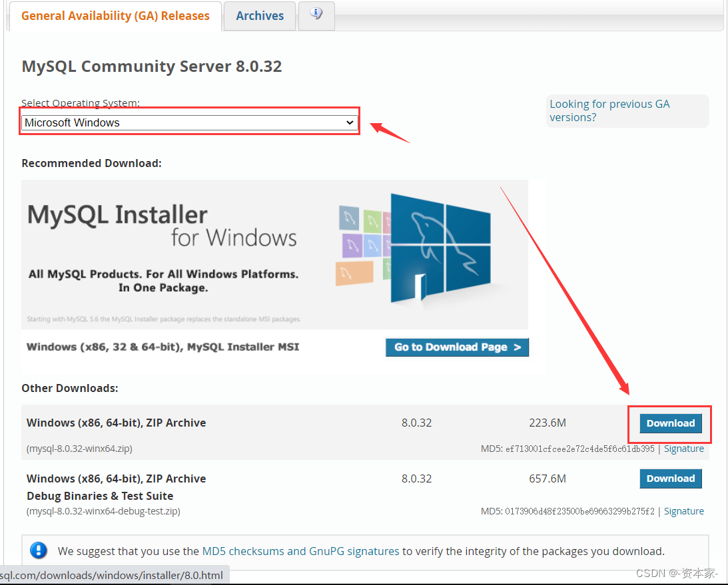This screenshot has height=585, width=728.
Task: Click the MySQL Community Server 8.0.32 heading
Action: click(x=152, y=67)
